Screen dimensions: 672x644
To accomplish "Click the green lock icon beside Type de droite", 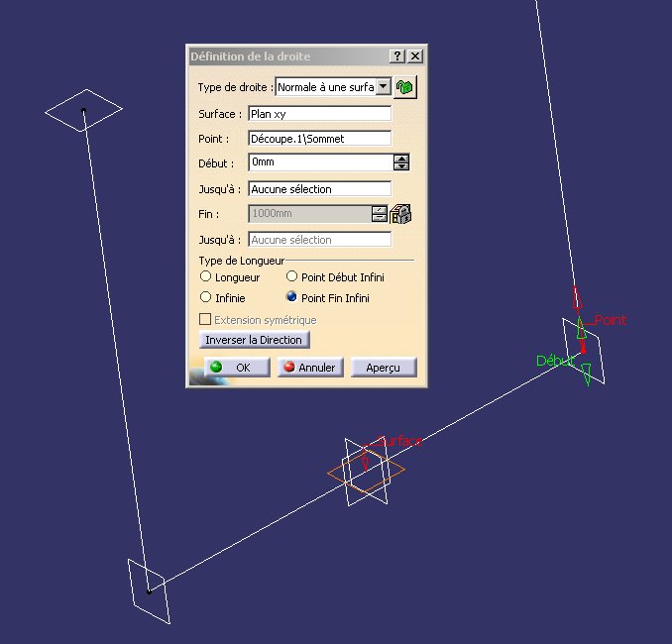I will pos(404,87).
